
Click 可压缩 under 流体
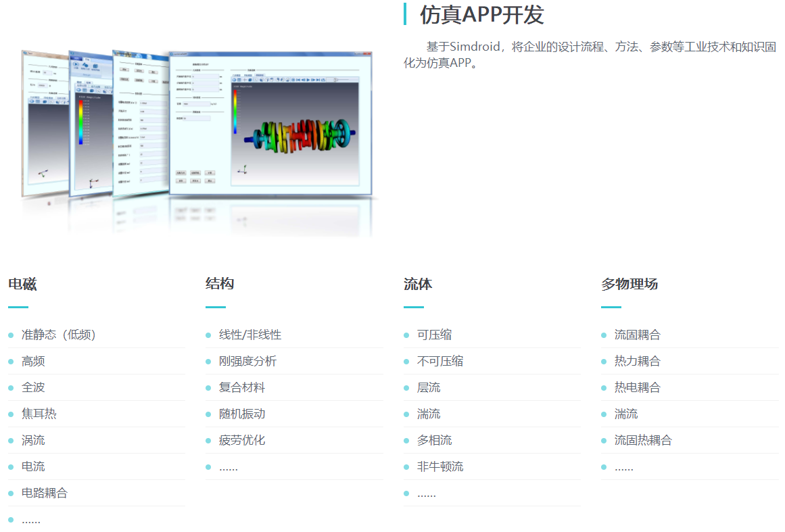(x=434, y=335)
